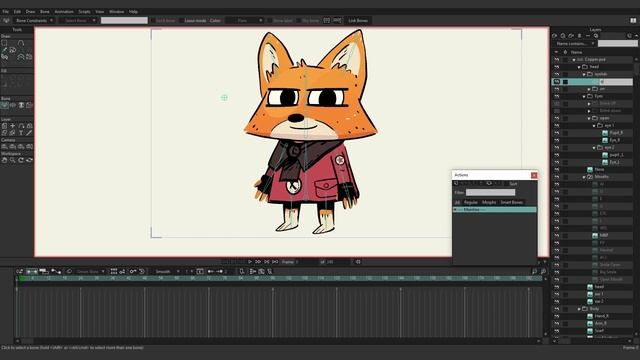Switch to Morphs tab in Actions window
The image size is (640, 360).
tap(489, 202)
